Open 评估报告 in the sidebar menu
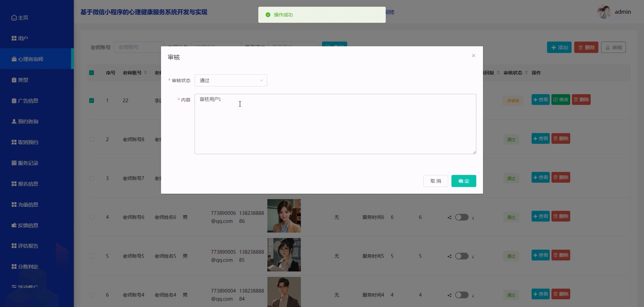Image resolution: width=644 pixels, height=307 pixels. pos(28,246)
